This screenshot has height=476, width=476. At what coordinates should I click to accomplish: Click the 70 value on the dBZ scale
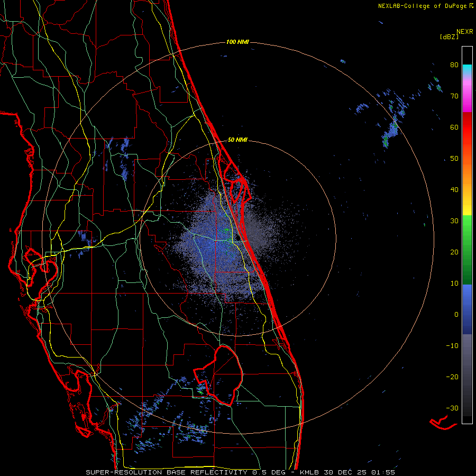(454, 96)
